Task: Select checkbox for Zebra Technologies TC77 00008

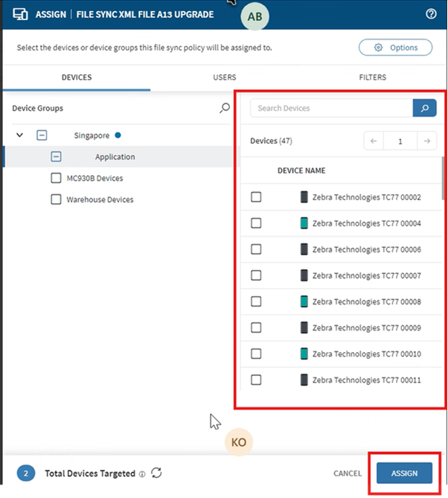Action: [x=256, y=301]
